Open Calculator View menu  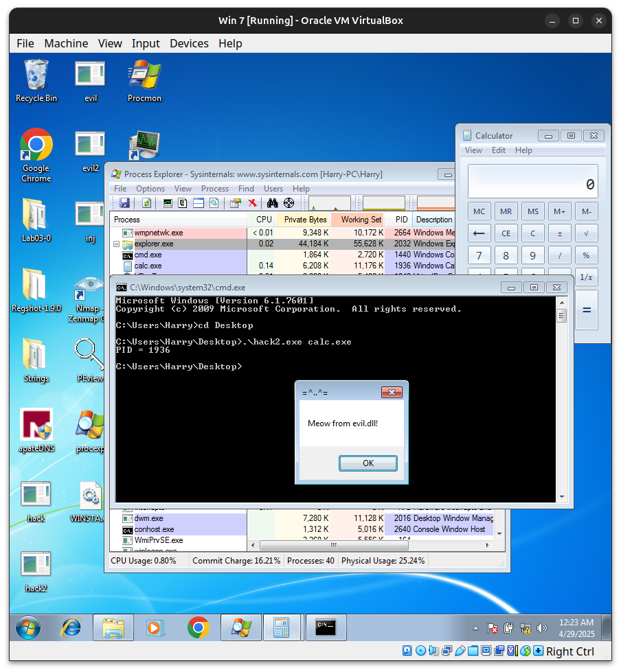[x=473, y=150]
